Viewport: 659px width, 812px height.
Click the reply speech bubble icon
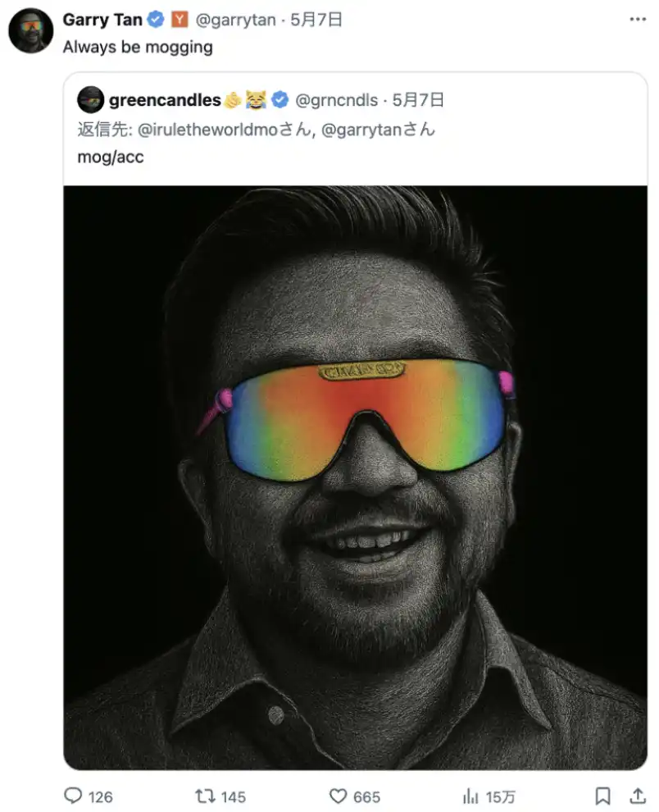pyautogui.click(x=74, y=796)
